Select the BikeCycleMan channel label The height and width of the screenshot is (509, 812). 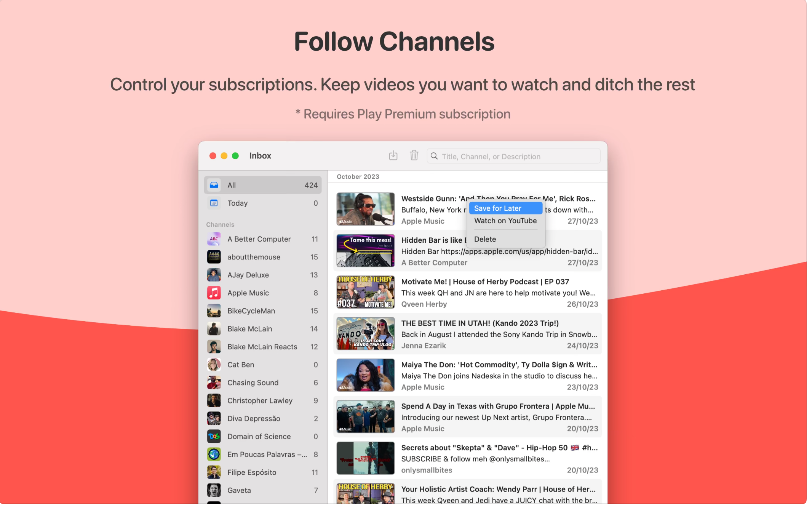tap(251, 311)
